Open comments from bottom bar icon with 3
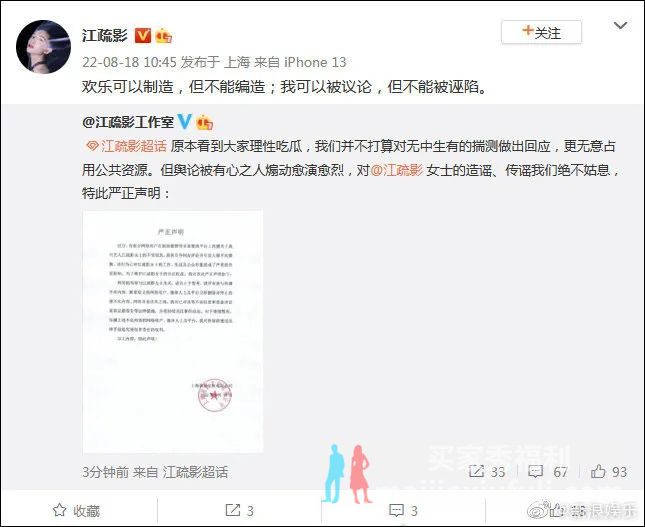 [x=403, y=511]
